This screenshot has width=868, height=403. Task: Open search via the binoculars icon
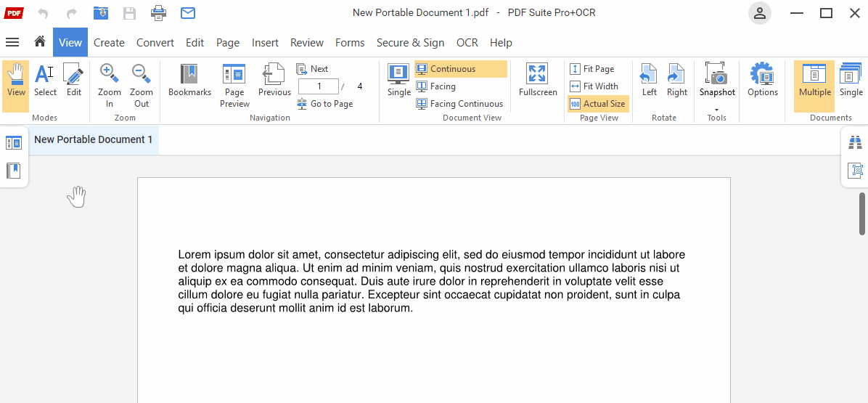pos(855,143)
